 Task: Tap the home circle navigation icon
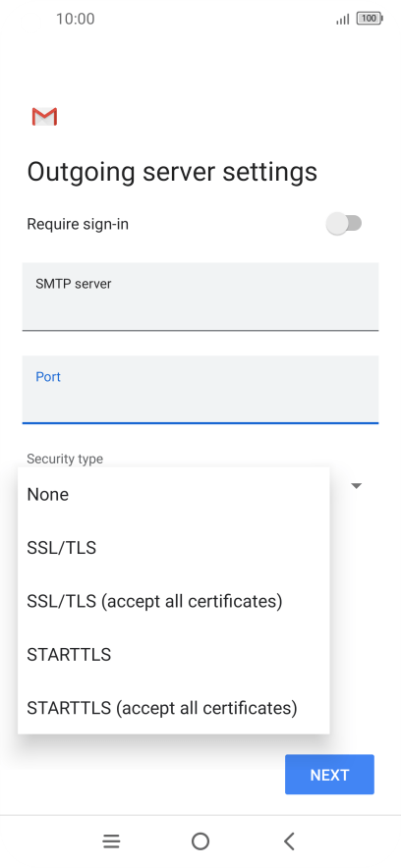point(200,841)
